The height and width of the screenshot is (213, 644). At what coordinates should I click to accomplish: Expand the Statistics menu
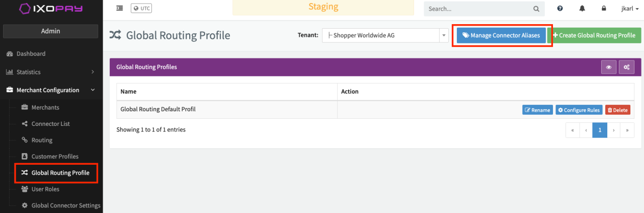(x=50, y=72)
